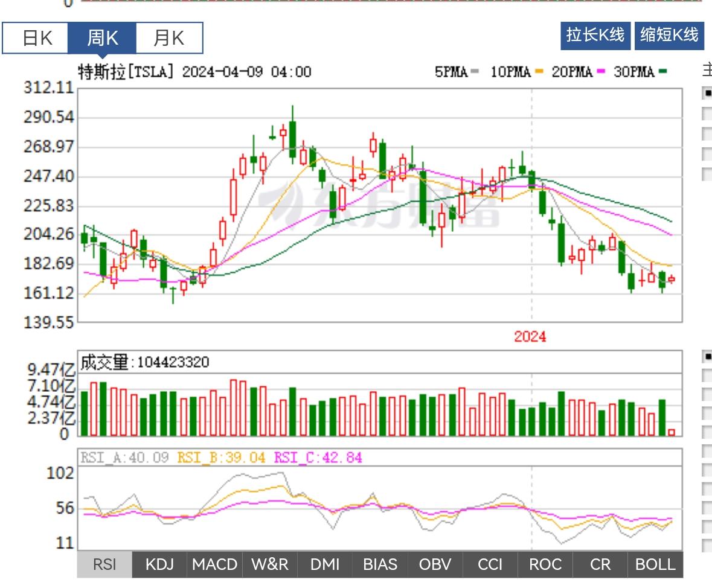Click the red 2024 year axis label
Image resolution: width=712 pixels, height=588 pixels.
[530, 336]
